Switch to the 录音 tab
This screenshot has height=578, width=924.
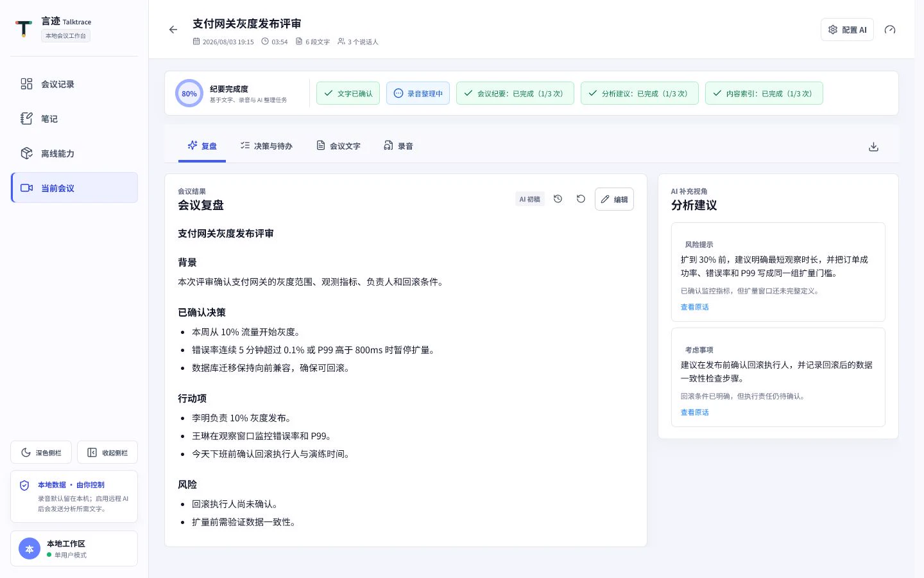pos(398,146)
